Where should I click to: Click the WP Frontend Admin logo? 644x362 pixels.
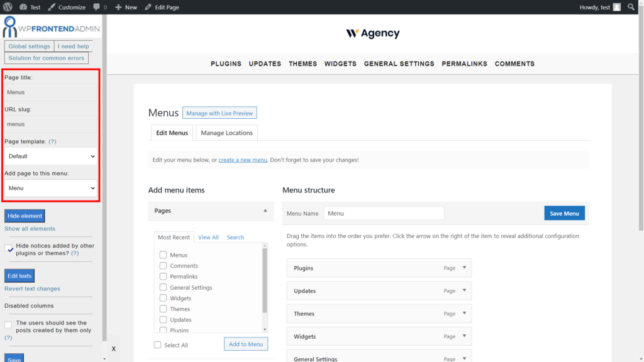(50, 28)
